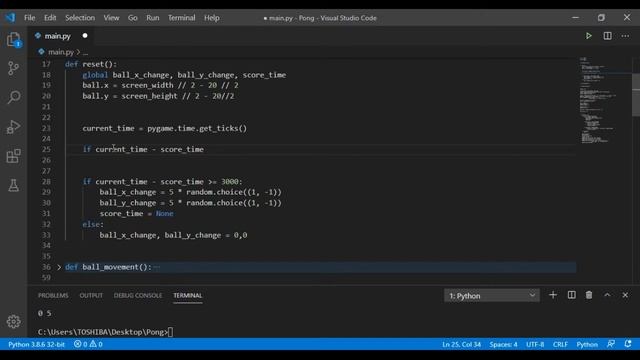Click line number 25 in gutter
The height and width of the screenshot is (360, 640).
[x=47, y=149]
